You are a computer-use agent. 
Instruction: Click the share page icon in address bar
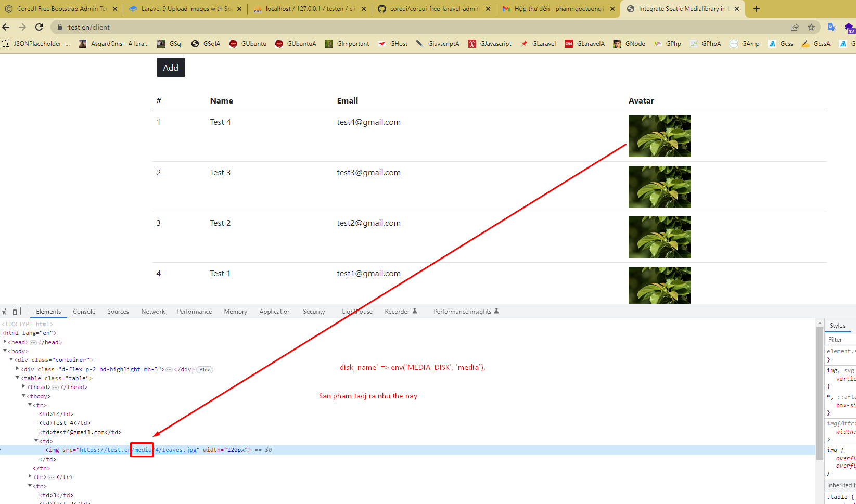tap(795, 27)
